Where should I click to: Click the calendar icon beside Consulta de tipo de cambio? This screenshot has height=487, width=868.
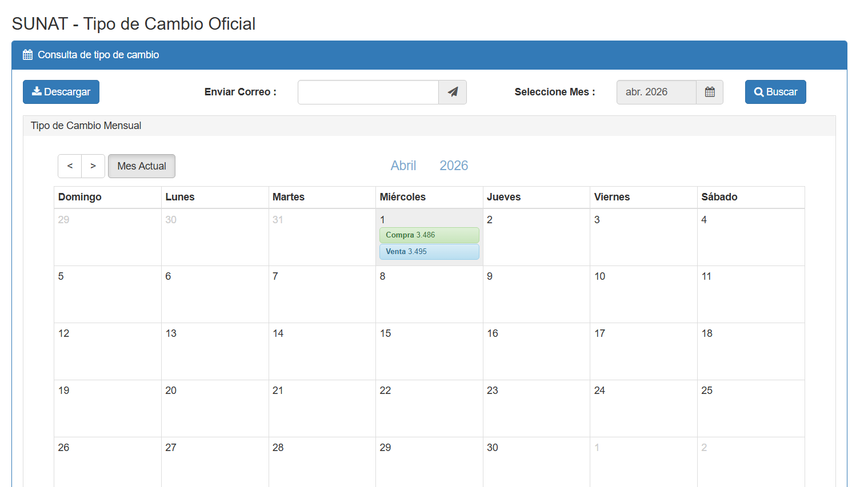[27, 55]
